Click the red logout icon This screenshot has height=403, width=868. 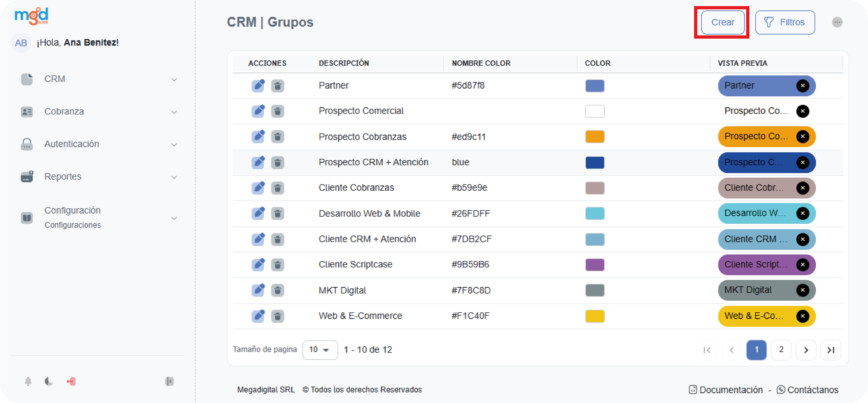pos(71,381)
